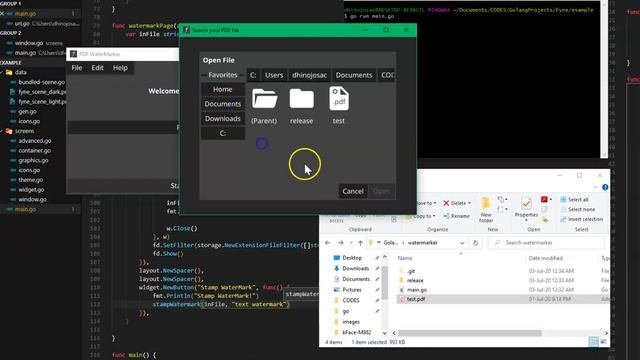Click the Explorer forward arrow
Image resolution: width=640 pixels, height=360 pixels.
click(x=340, y=243)
